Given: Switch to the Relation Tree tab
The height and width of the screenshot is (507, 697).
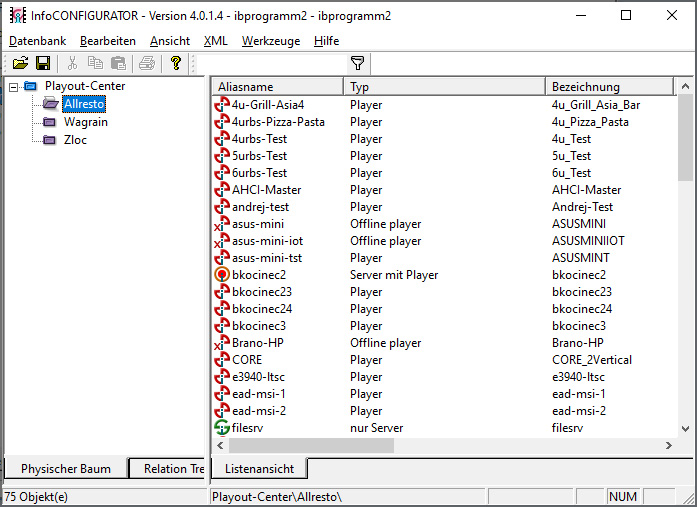Looking at the screenshot, I should [x=167, y=469].
